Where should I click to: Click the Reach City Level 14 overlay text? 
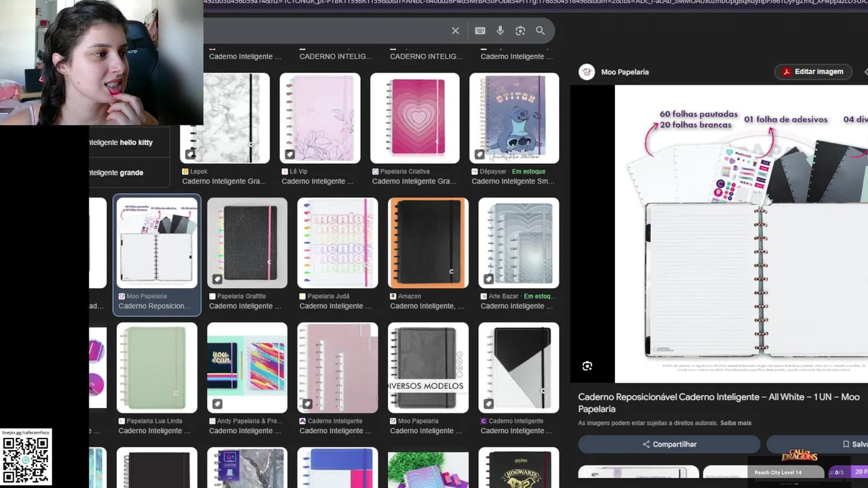778,472
